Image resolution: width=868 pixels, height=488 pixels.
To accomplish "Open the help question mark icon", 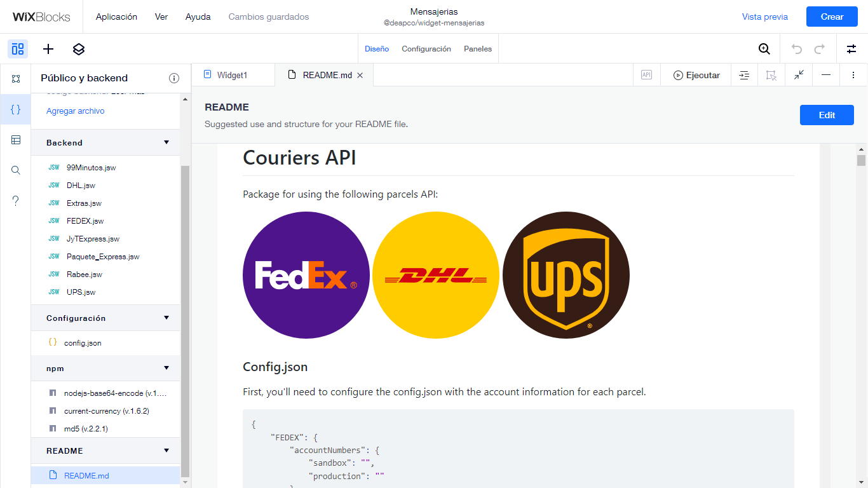I will coord(16,201).
